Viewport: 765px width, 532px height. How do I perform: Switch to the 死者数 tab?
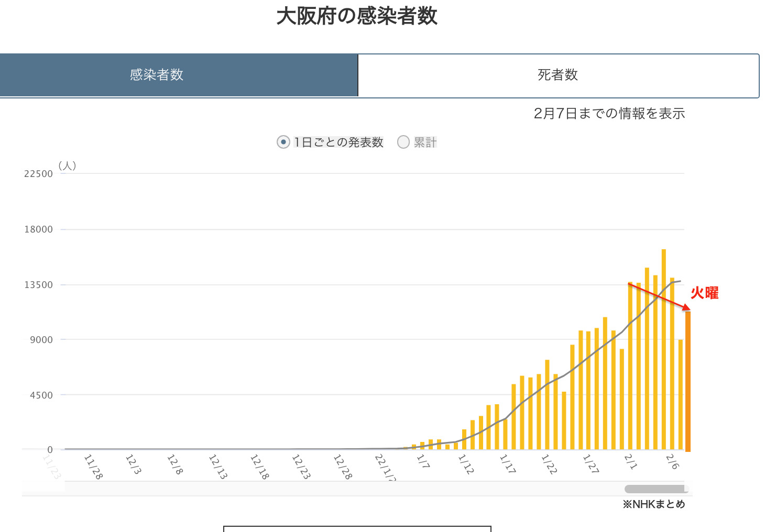pos(558,75)
